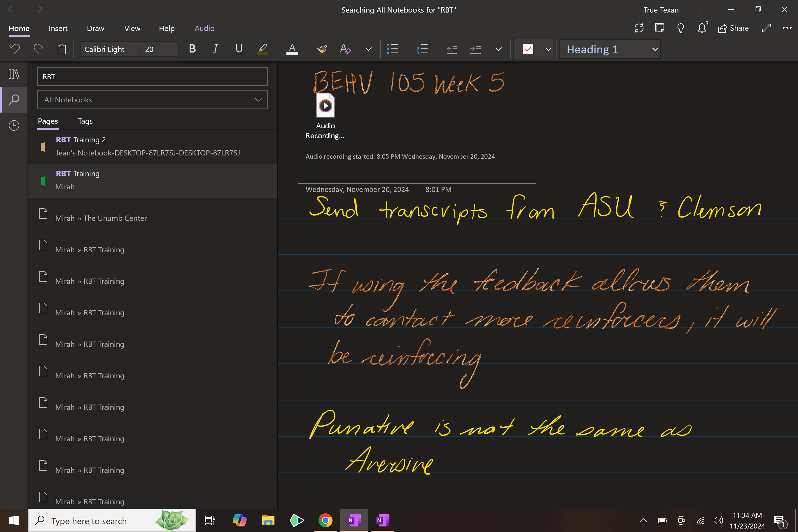Open the notebooks navigation icon
This screenshot has height=532, width=798.
pyautogui.click(x=14, y=74)
